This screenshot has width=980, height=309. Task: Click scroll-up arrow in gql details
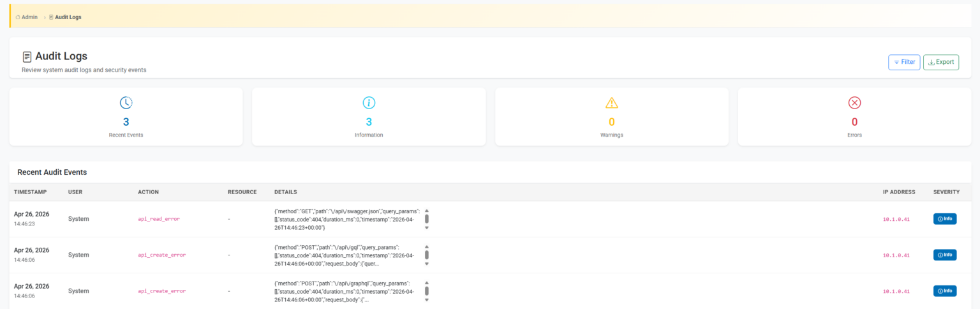tap(427, 246)
